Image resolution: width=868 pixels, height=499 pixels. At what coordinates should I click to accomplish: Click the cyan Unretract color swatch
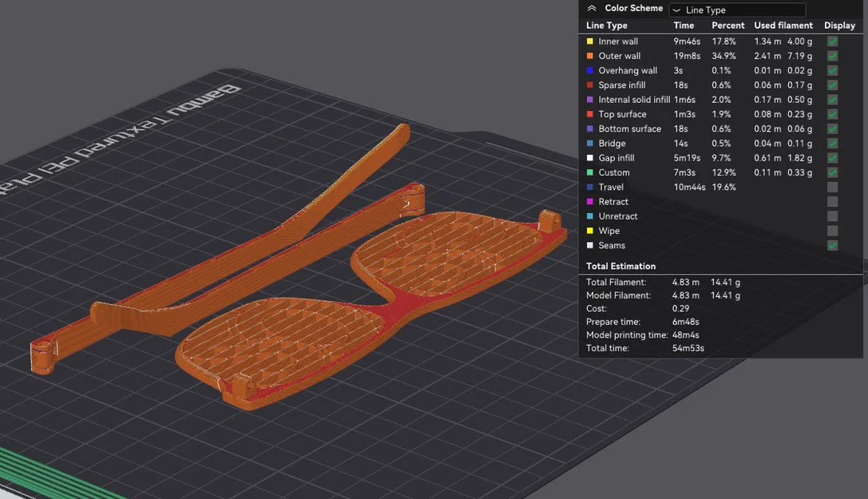point(589,216)
